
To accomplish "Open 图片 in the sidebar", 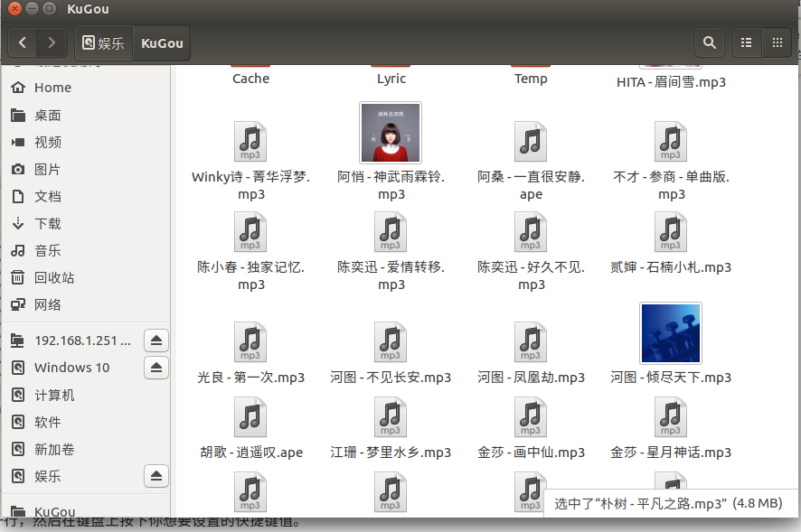I will coord(85,169).
